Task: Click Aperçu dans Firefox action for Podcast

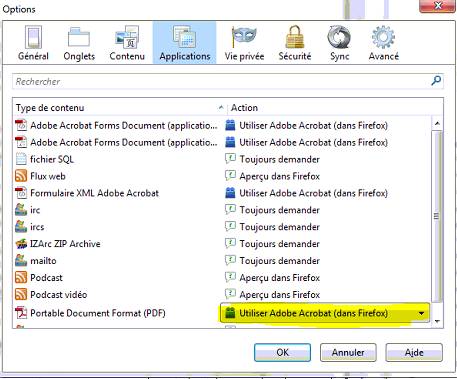Action: tap(280, 278)
